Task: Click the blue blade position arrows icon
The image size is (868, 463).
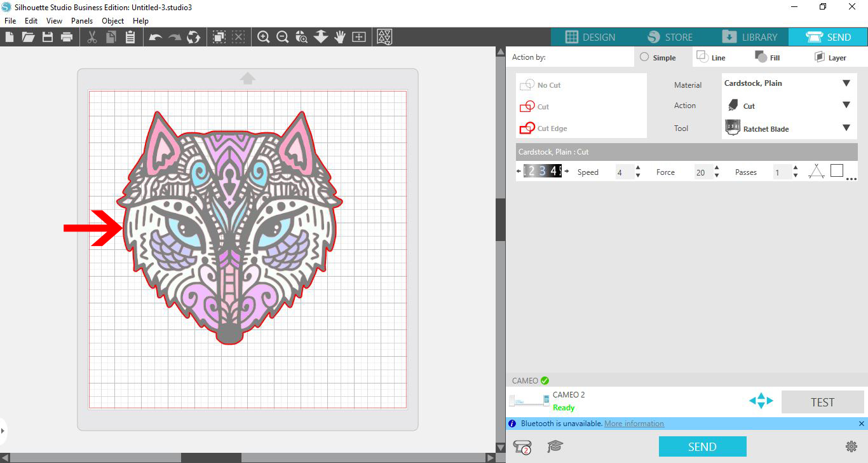Action: 761,401
